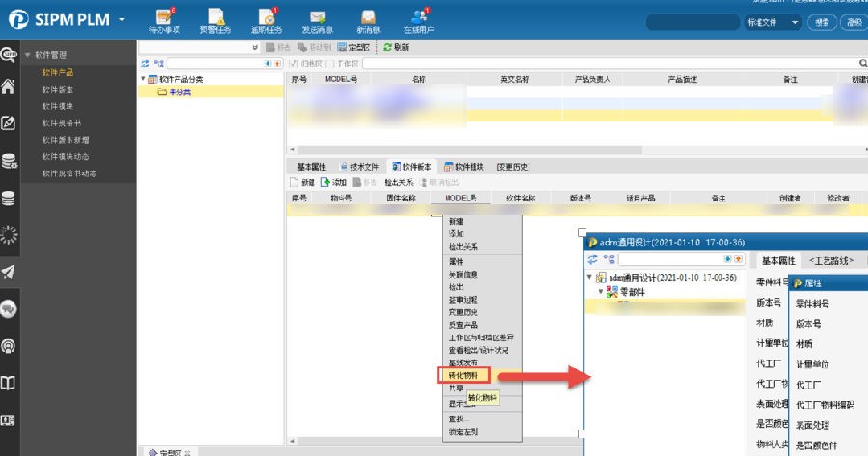The width and height of the screenshot is (868, 456).
Task: Click the home icon in left sidebar
Action: 9,87
